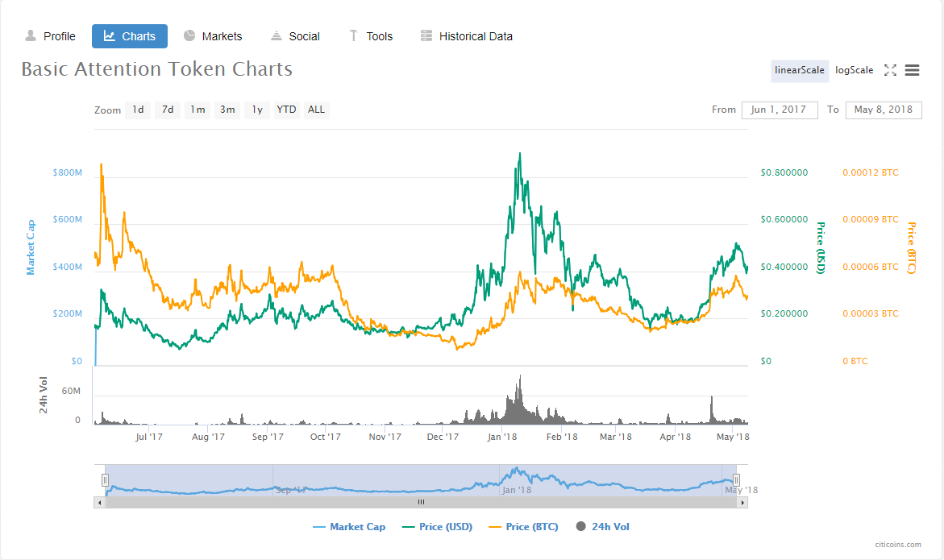Set zoom to 7d
944x560 pixels.
168,110
